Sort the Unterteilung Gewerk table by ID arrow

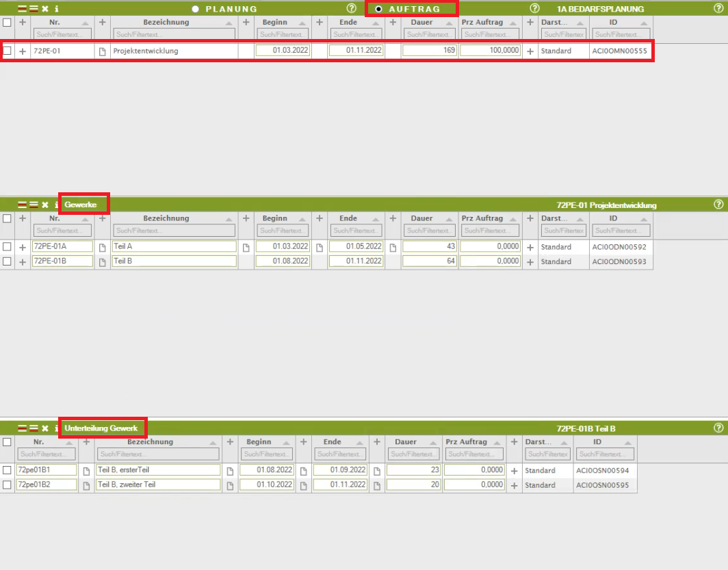[628, 442]
